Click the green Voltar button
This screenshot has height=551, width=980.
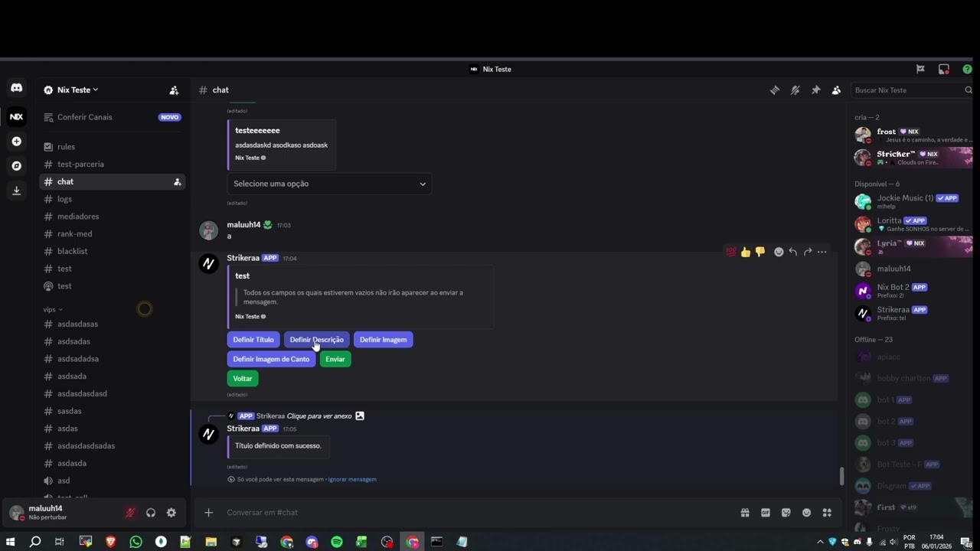point(243,379)
